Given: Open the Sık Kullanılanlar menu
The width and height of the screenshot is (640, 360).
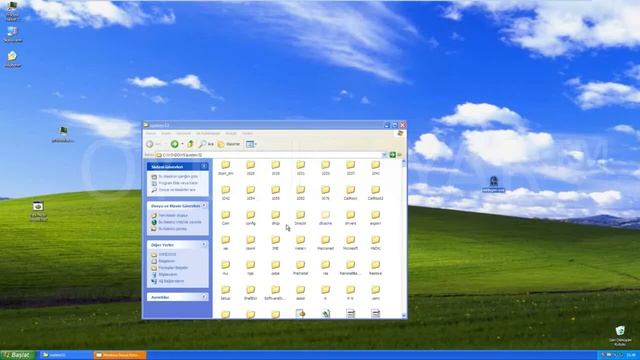Looking at the screenshot, I should click(x=208, y=133).
